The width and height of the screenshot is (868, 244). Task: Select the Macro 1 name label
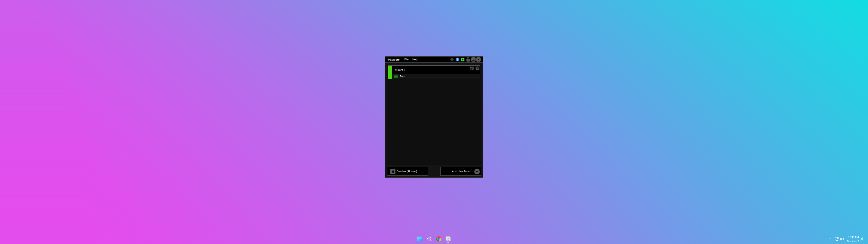(x=400, y=70)
